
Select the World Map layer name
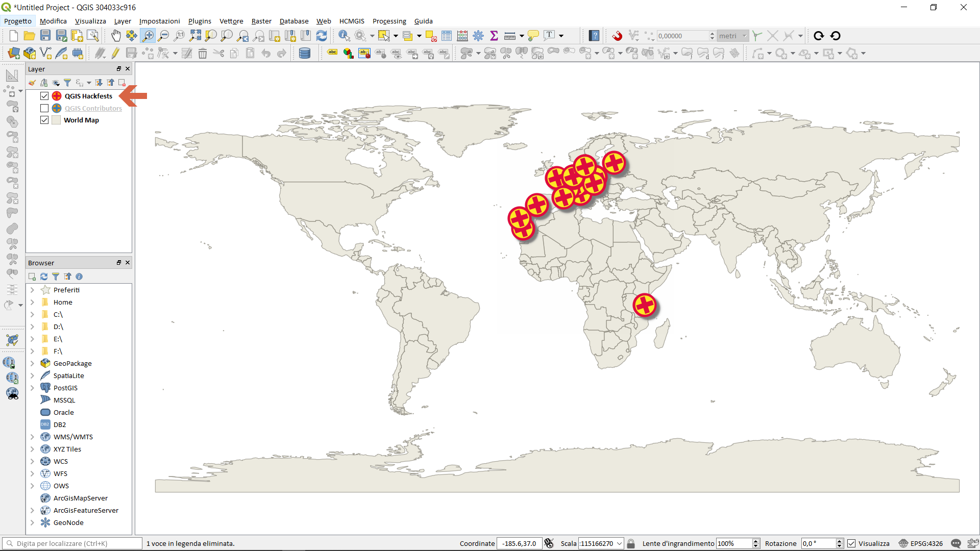(x=81, y=120)
